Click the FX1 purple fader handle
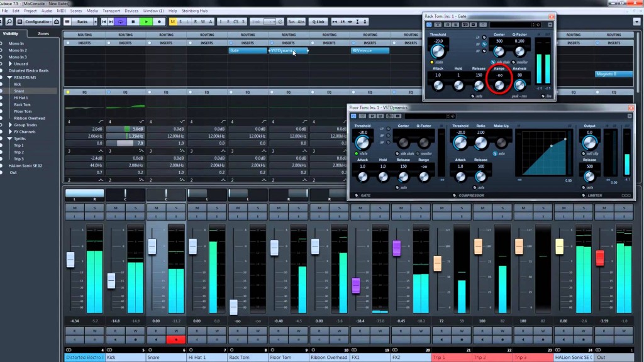Viewport: 644px width, 362px height. [356, 285]
